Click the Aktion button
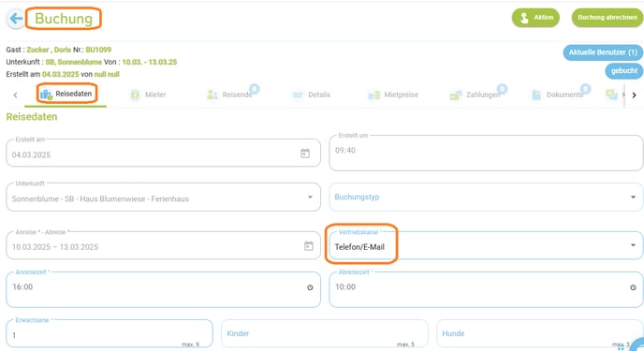Image resolution: width=644 pixels, height=351 pixels. 535,18
